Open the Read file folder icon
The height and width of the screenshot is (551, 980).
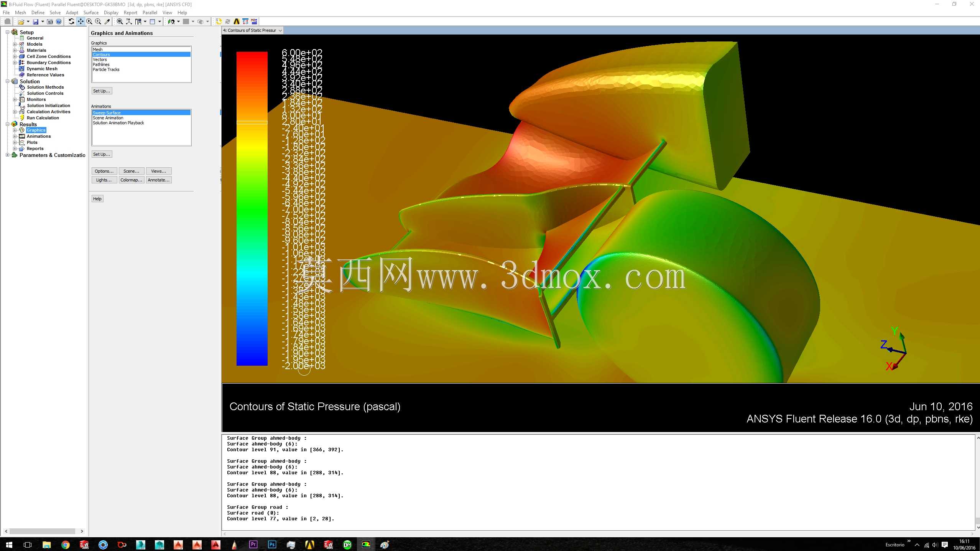point(21,21)
